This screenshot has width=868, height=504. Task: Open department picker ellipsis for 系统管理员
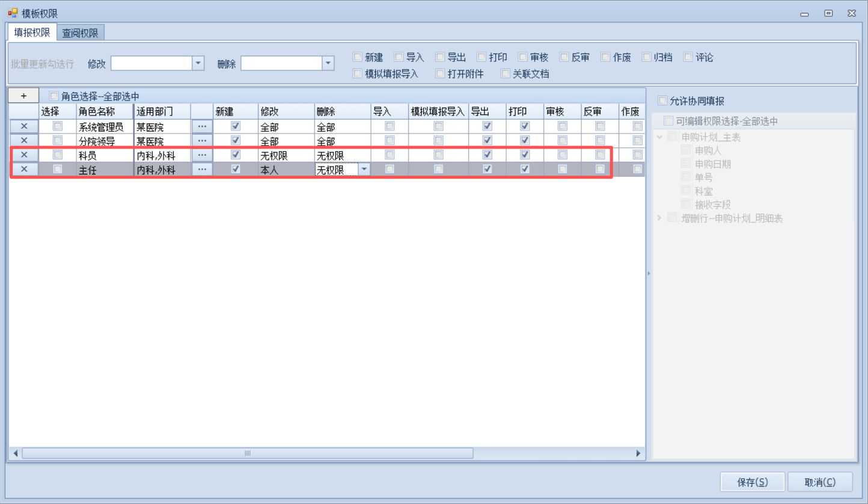[202, 126]
